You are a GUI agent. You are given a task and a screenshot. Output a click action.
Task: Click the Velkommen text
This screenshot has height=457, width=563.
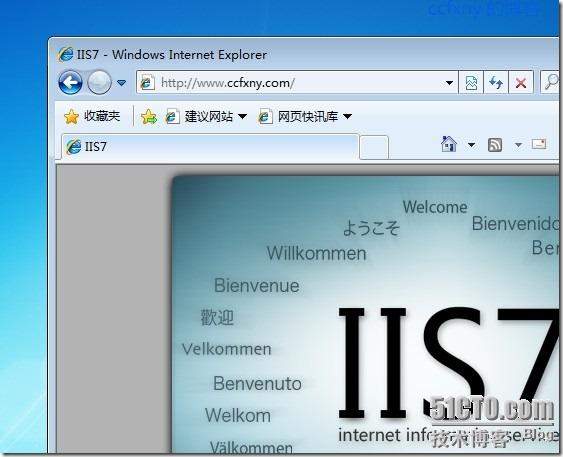click(227, 349)
